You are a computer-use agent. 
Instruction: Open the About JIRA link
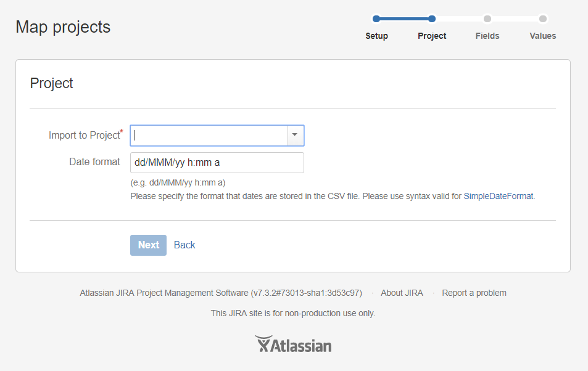pyautogui.click(x=402, y=293)
